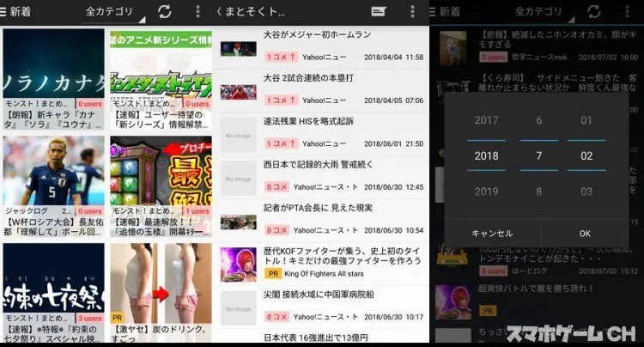644x347 pixels.
Task: Select year 2017 in date picker
Action: click(486, 120)
